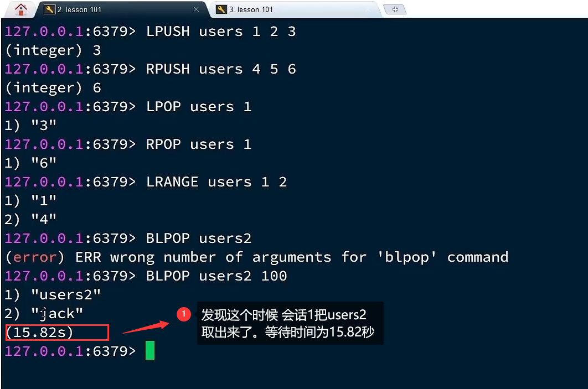Viewport: 588px width, 389px height.
Task: Select the red-boxed (15.82s) timing output
Action: tap(58, 333)
